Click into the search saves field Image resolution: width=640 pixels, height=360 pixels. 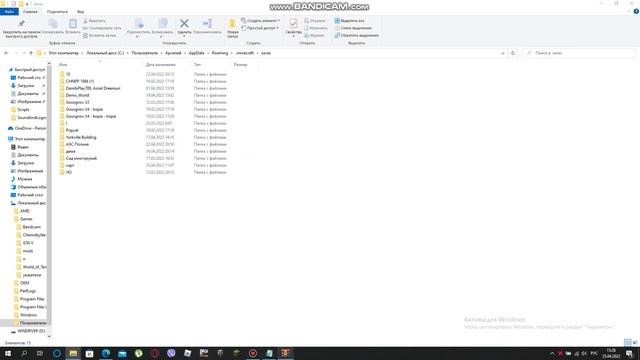click(x=579, y=53)
